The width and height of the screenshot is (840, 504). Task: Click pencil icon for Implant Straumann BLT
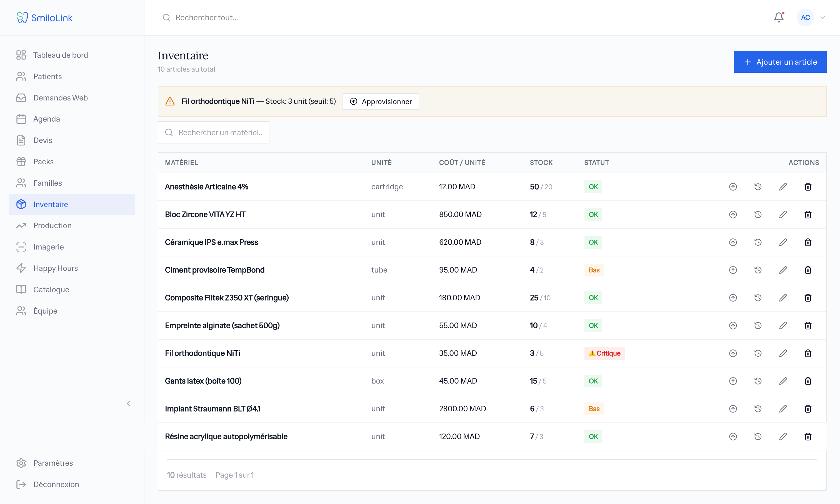pyautogui.click(x=783, y=409)
